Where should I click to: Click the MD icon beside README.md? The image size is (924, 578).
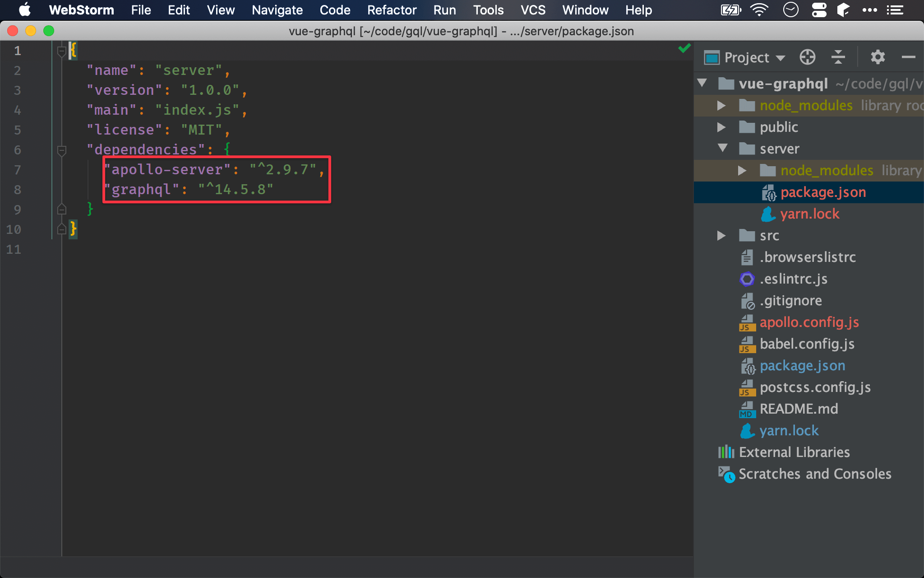(747, 410)
